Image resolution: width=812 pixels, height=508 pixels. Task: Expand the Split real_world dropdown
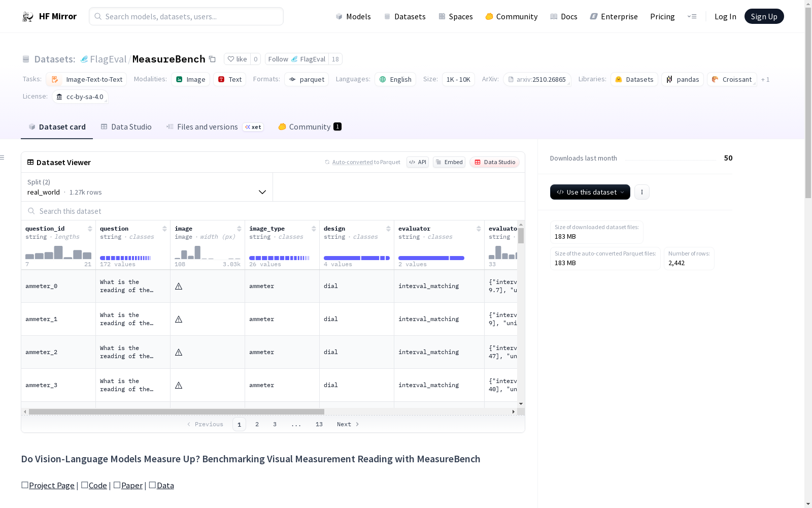pyautogui.click(x=147, y=187)
